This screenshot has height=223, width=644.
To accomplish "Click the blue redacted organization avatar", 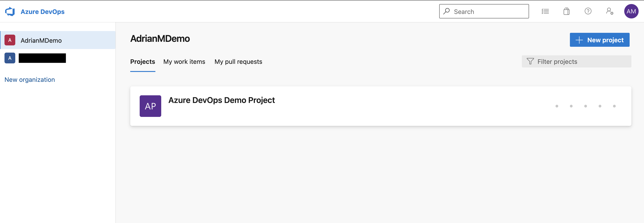I will pyautogui.click(x=10, y=58).
